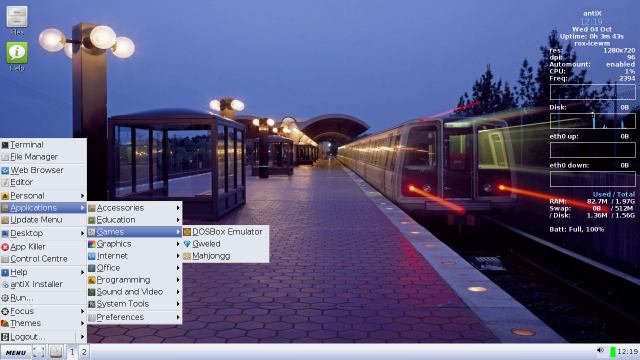Expand the Personal submenu arrow
This screenshot has height=360, width=640.
click(82, 196)
